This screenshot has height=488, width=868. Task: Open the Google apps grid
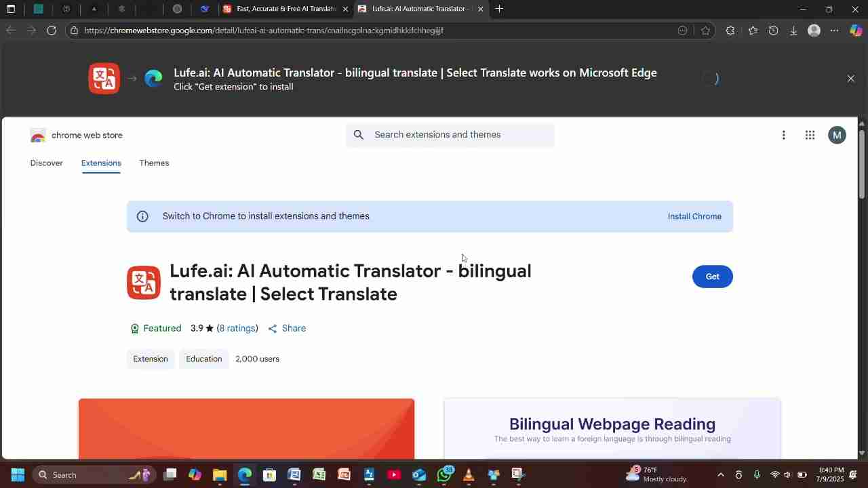810,135
